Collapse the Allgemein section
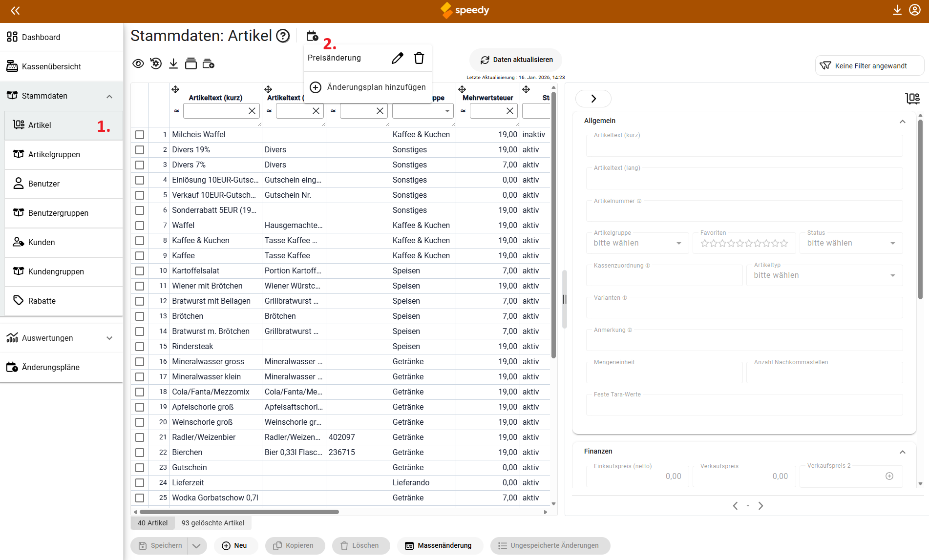 click(903, 121)
